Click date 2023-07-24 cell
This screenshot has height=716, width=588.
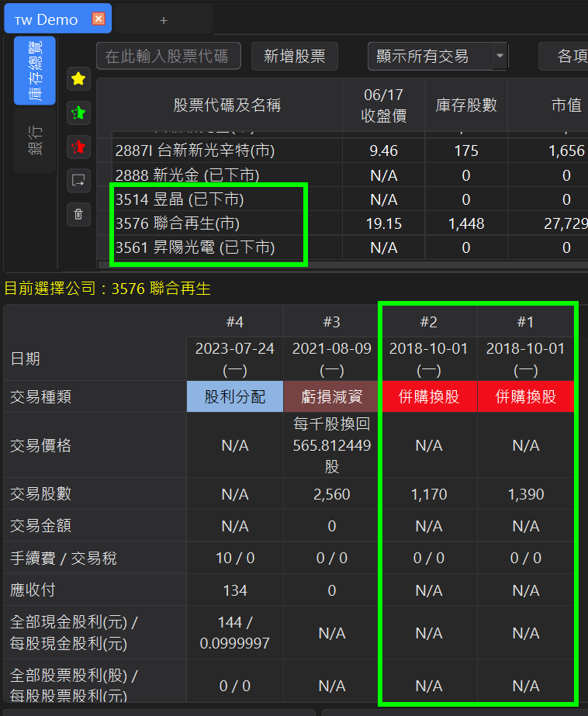point(235,359)
